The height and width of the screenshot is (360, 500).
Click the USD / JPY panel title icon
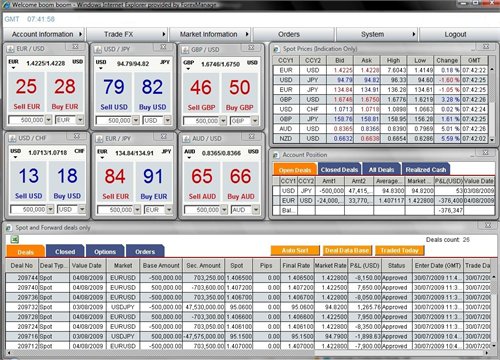tap(98, 50)
